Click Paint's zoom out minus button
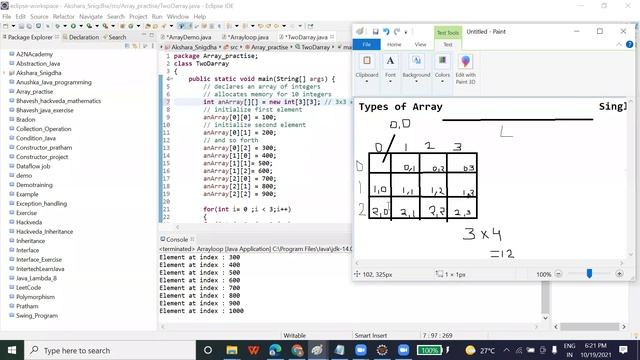This screenshot has height=360, width=640. pos(558,274)
